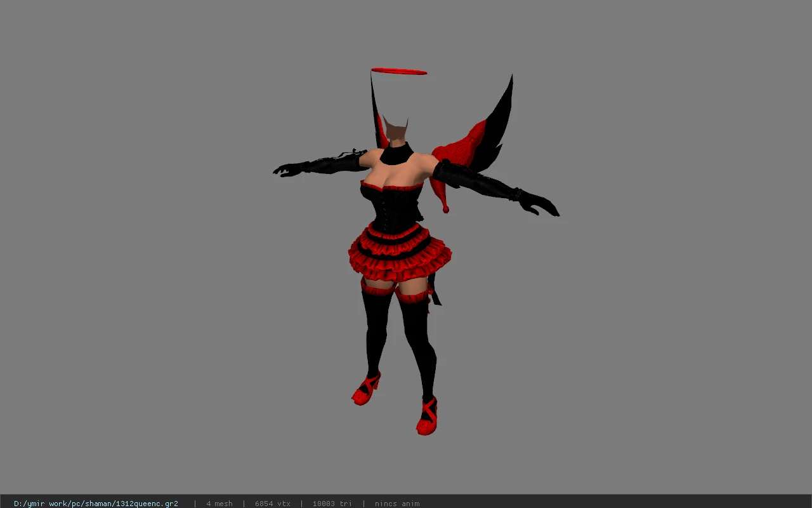The width and height of the screenshot is (812, 508).
Task: Click the file path 1312queenc.gr2
Action: coord(96,504)
